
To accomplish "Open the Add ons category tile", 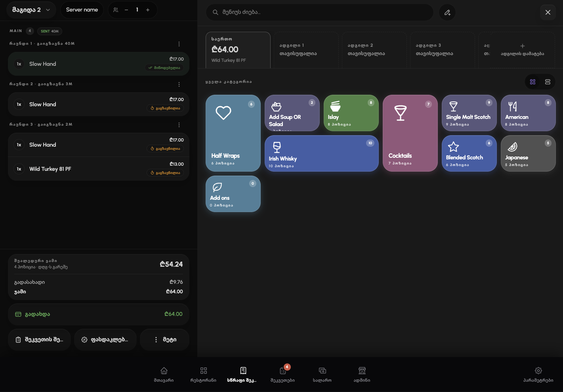I will pos(233,194).
